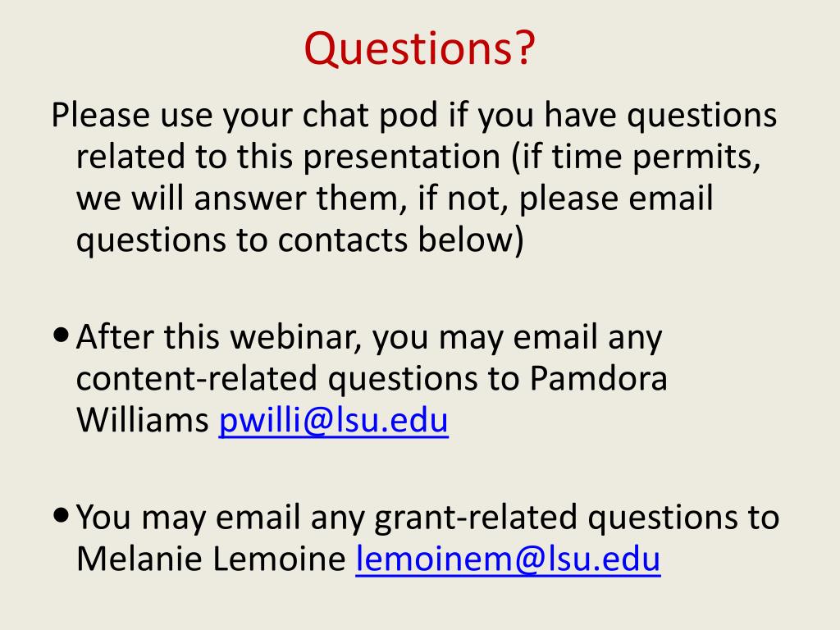Viewport: 840px width, 630px height.
Task: Open the pwilli@lsu.edu email link
Action: (333, 421)
